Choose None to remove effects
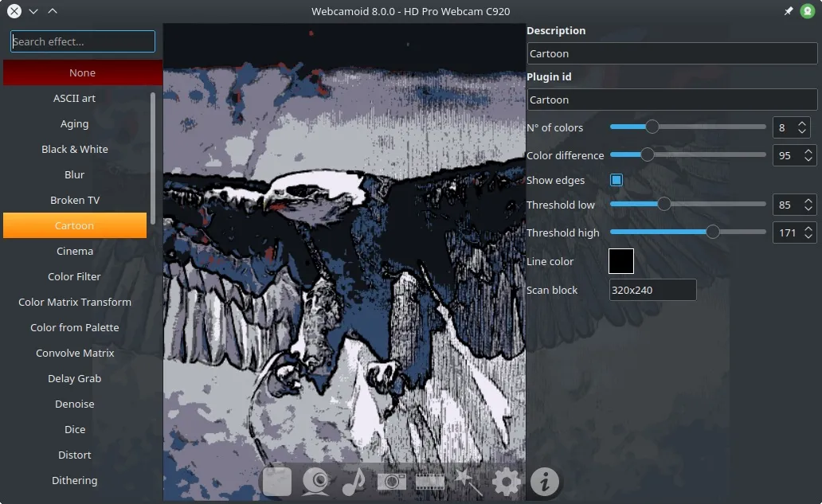 click(82, 72)
